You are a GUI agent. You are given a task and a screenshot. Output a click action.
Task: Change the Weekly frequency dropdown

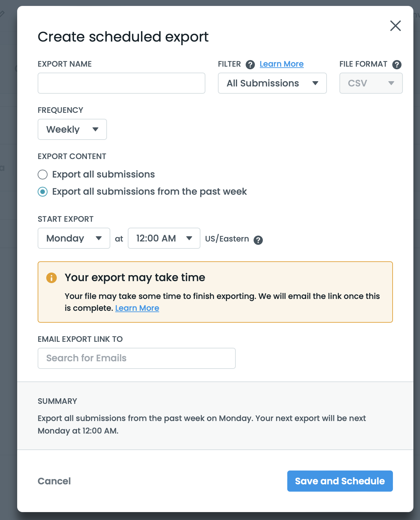coord(72,129)
